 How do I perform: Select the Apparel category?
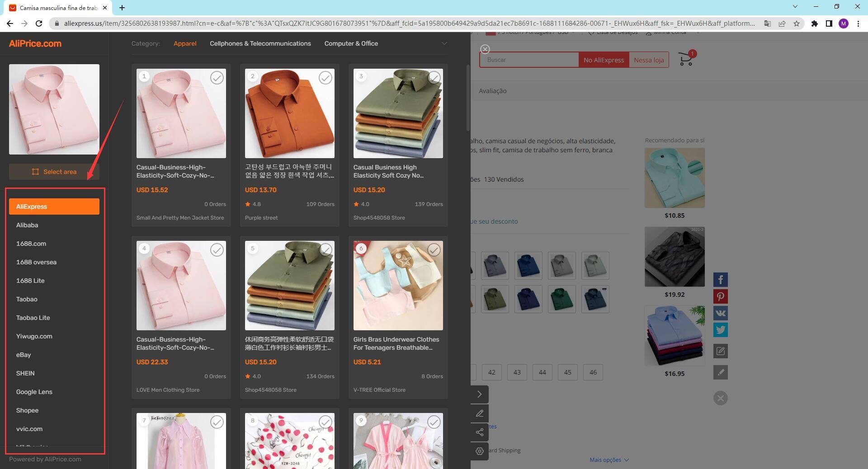click(x=185, y=43)
